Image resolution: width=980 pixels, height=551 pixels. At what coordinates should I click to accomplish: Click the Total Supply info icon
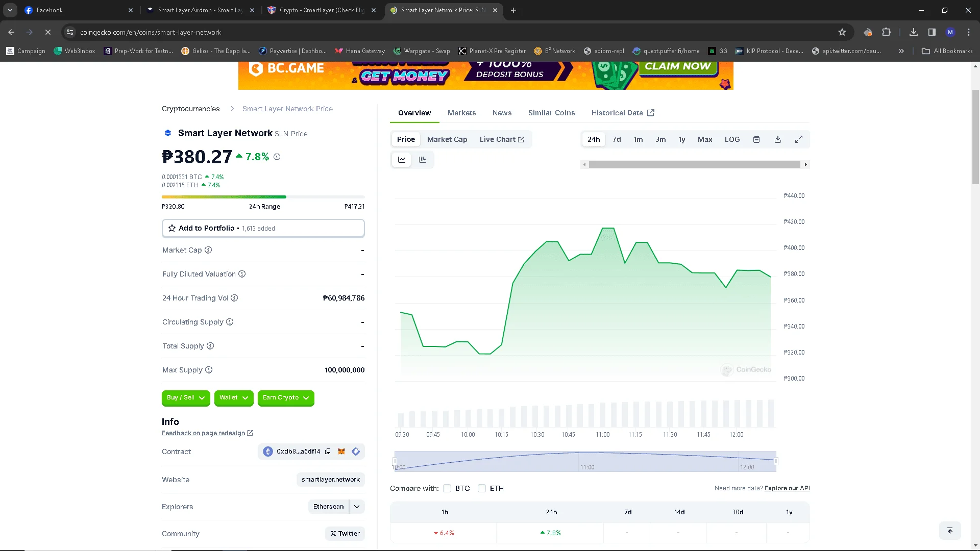pyautogui.click(x=210, y=346)
